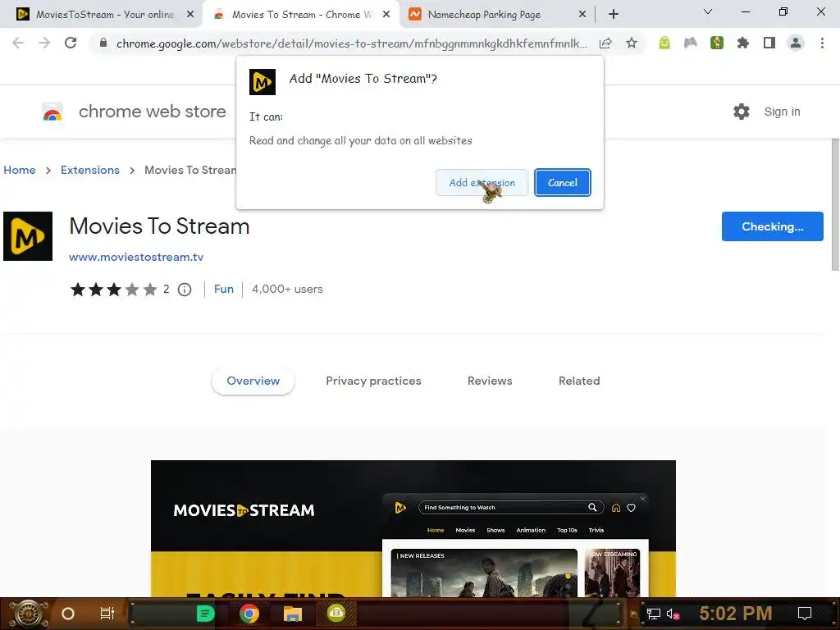
Task: Open the green round taskbar app
Action: (336, 613)
